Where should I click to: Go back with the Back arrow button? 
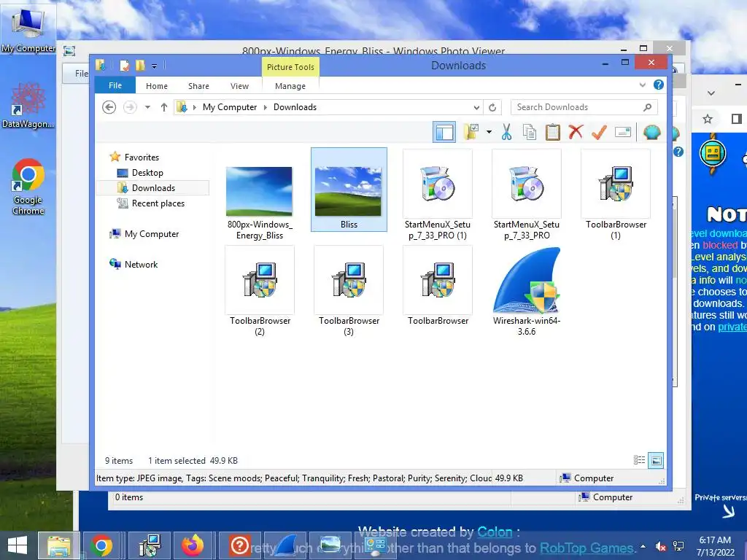click(109, 107)
